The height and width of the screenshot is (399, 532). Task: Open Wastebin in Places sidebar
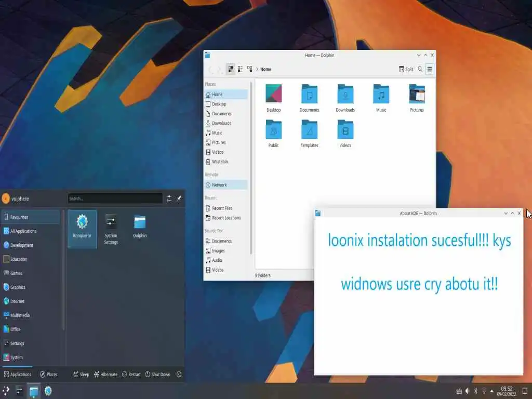point(227,162)
